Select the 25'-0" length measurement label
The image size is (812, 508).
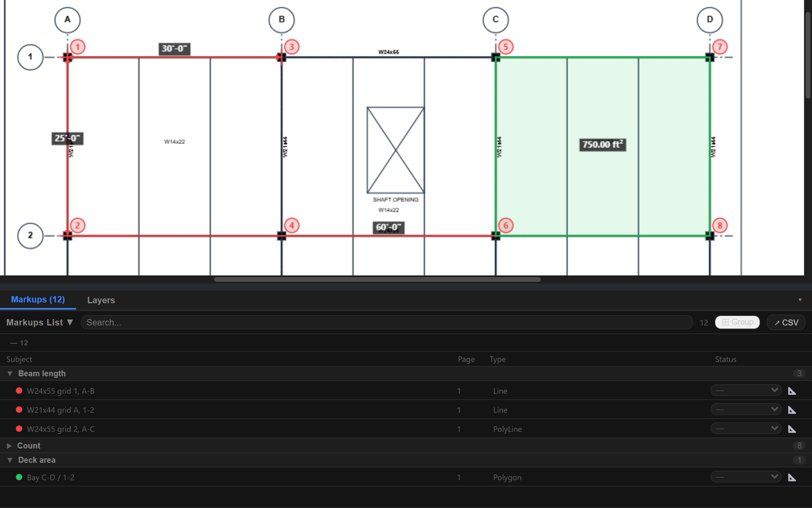67,138
